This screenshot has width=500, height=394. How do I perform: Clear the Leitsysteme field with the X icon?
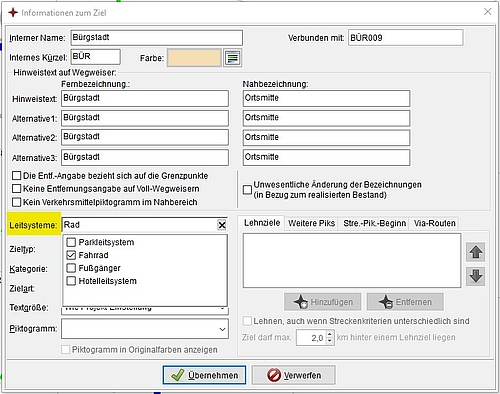coord(222,225)
